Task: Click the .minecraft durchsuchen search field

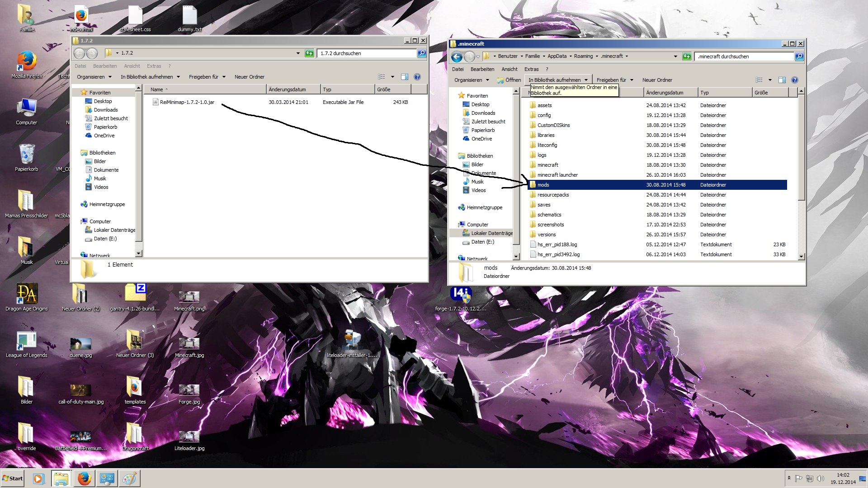Action: [744, 56]
